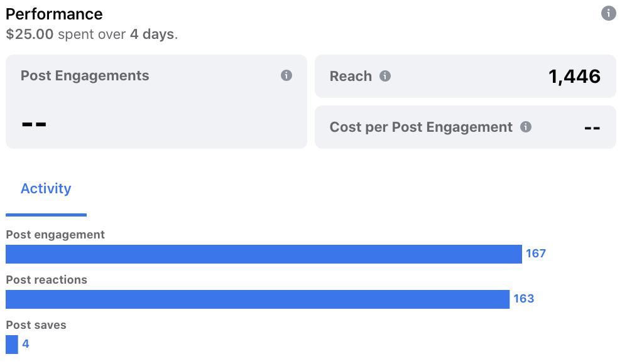Click the Post reactions blue bar

pos(258,299)
